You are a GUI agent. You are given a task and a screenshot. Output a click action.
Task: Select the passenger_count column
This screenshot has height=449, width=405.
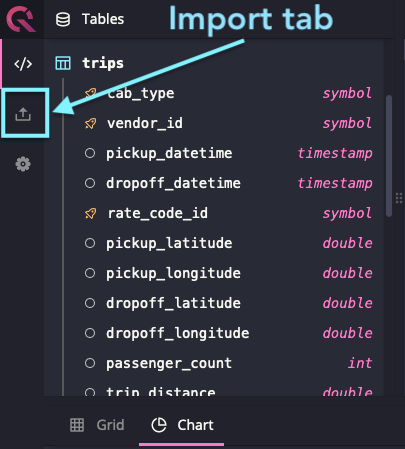coord(169,363)
